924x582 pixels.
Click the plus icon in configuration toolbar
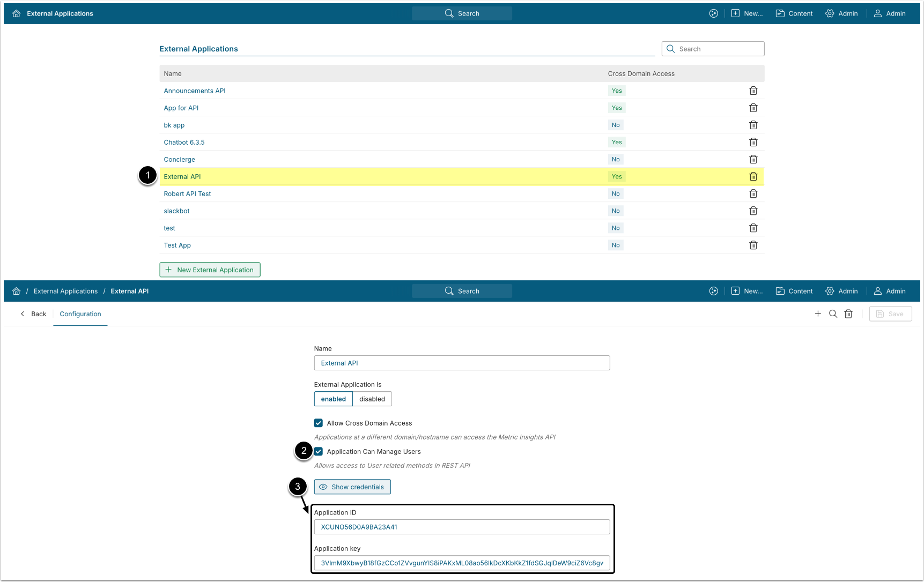pyautogui.click(x=818, y=314)
